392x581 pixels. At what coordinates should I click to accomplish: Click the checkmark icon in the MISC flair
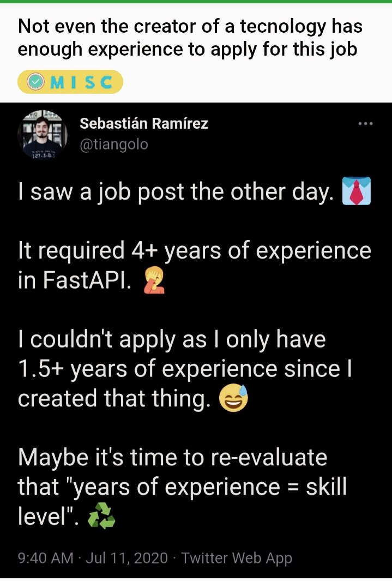[x=36, y=82]
